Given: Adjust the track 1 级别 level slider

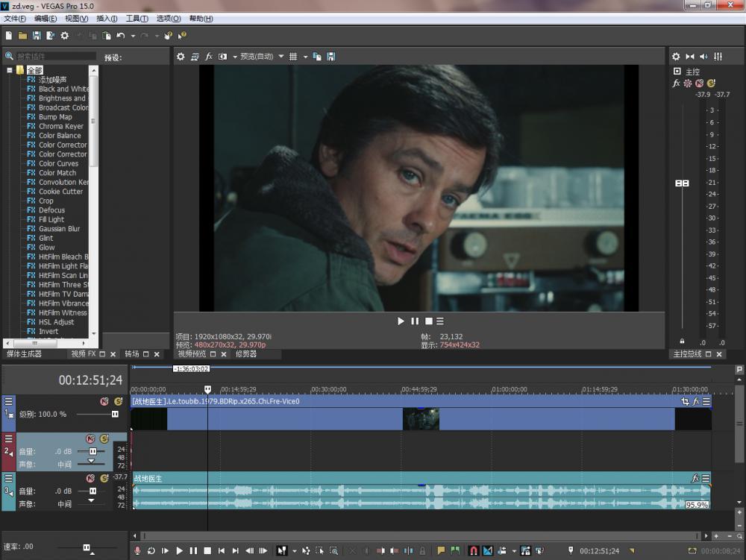Looking at the screenshot, I should coord(115,414).
